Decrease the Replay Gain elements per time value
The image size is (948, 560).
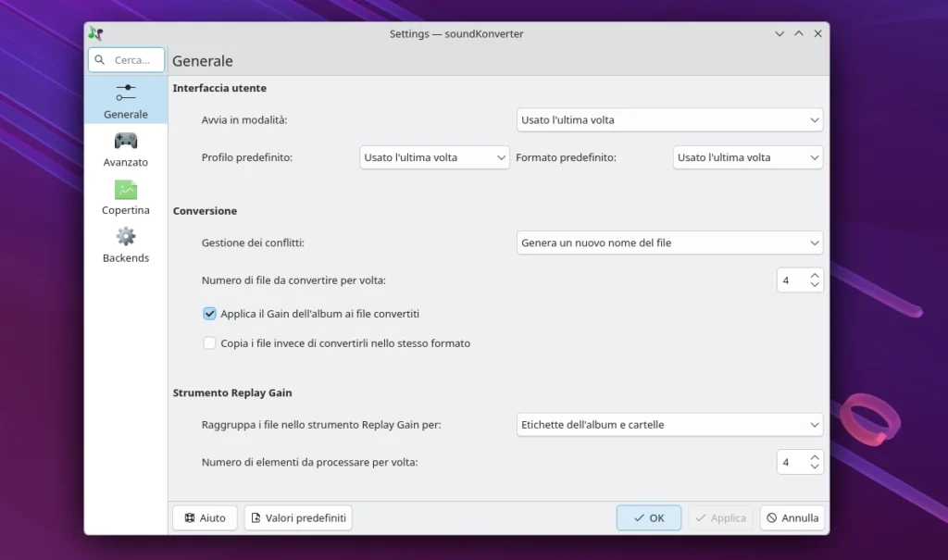[815, 467]
